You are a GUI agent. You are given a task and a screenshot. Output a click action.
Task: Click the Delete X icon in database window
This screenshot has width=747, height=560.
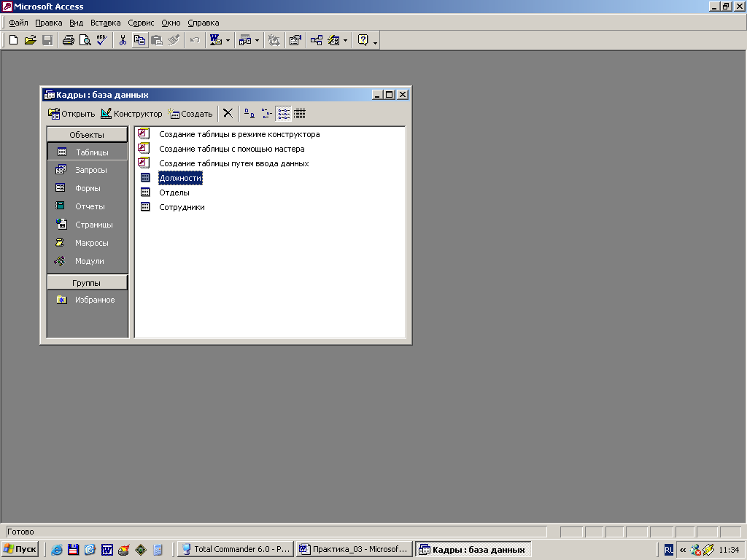point(228,113)
